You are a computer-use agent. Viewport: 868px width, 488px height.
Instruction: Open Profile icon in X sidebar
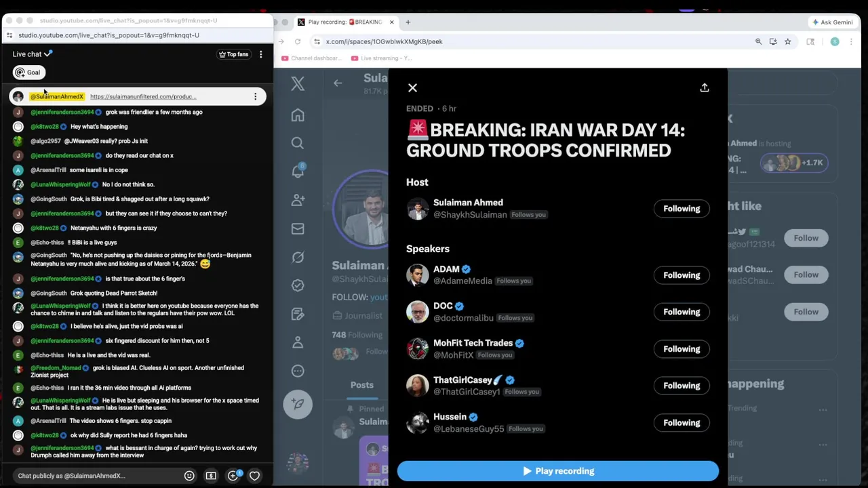298,342
